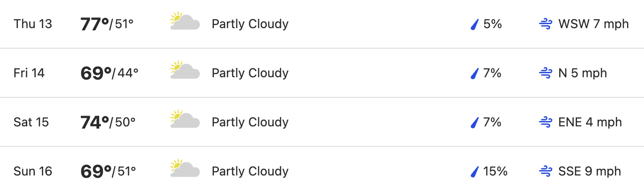Click the wind icon beside SSE 9 mph
Viewport: 644px width, 192px height.
tap(546, 171)
